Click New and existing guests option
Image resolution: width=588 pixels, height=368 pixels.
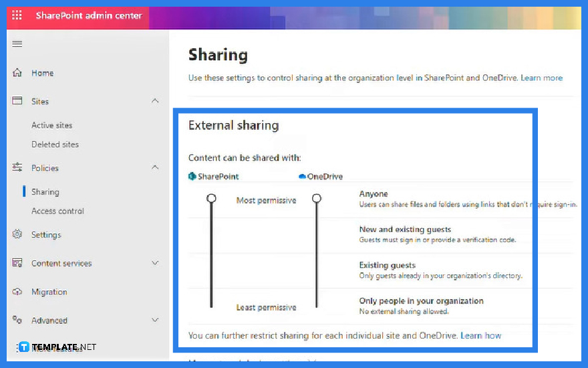(405, 229)
